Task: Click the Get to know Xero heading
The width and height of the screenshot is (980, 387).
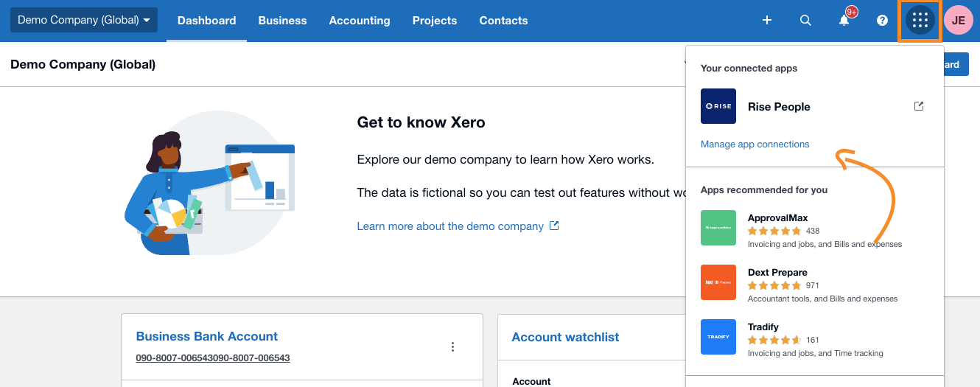Action: [421, 122]
